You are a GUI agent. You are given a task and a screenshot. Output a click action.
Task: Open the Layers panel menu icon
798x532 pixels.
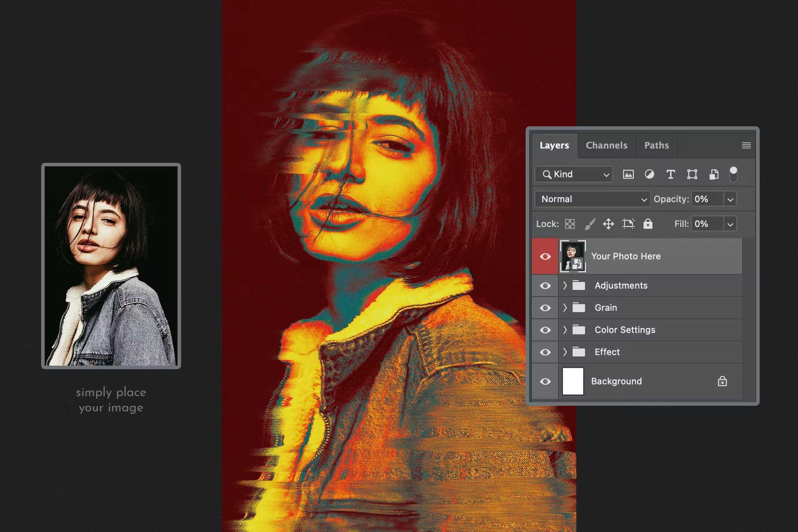tap(746, 145)
